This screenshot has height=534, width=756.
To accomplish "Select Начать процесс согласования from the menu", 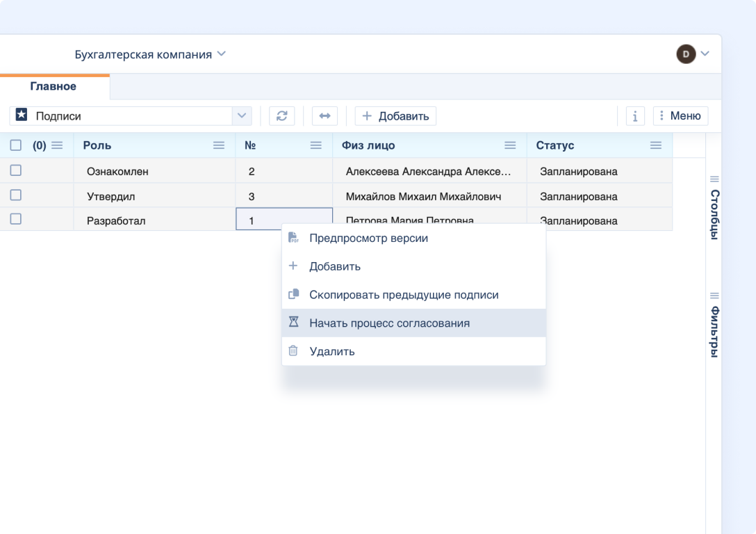I will click(389, 323).
